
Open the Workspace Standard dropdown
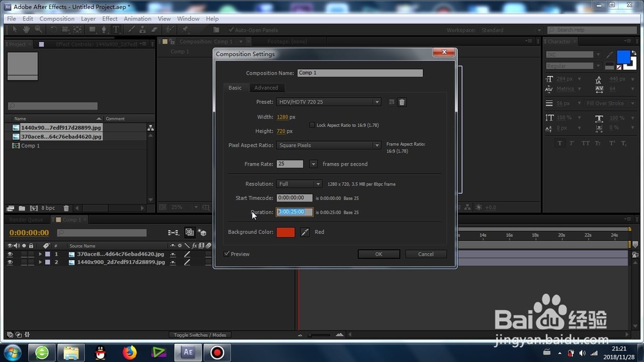(x=509, y=30)
